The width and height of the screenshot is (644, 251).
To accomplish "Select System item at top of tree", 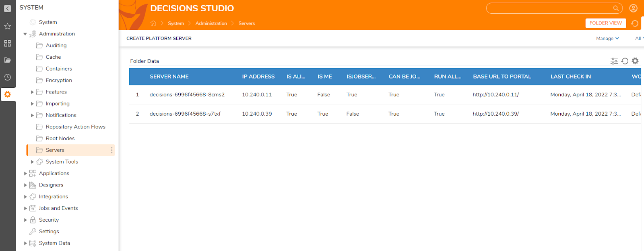I will click(x=48, y=22).
